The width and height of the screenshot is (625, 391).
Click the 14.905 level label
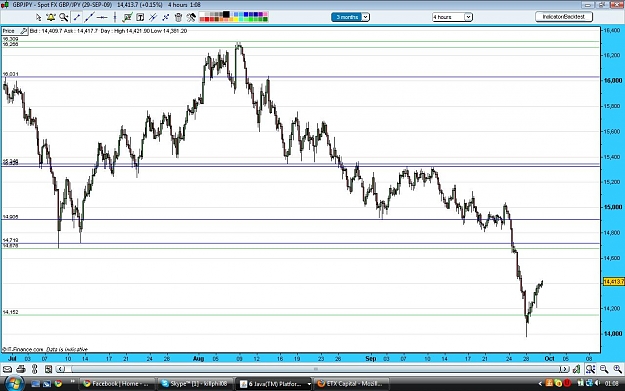click(10, 217)
